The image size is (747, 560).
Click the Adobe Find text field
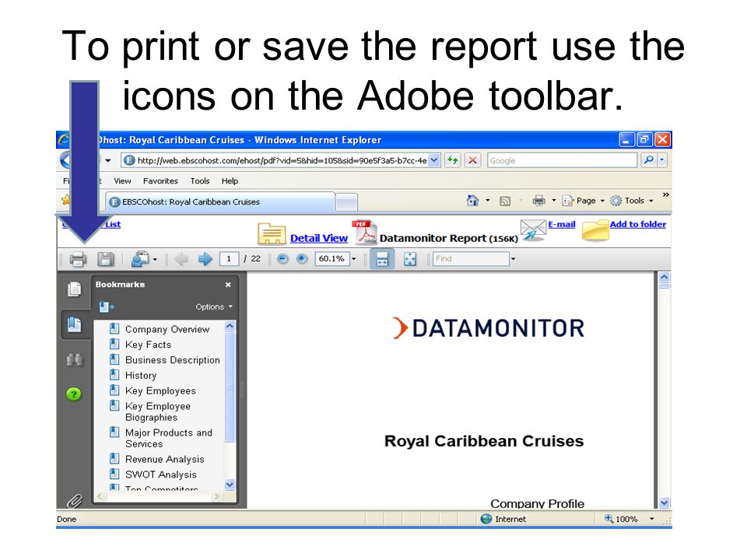[x=471, y=258]
